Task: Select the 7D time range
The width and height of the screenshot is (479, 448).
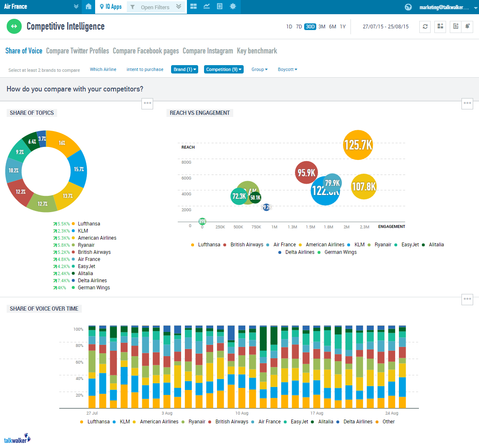Action: (x=299, y=27)
